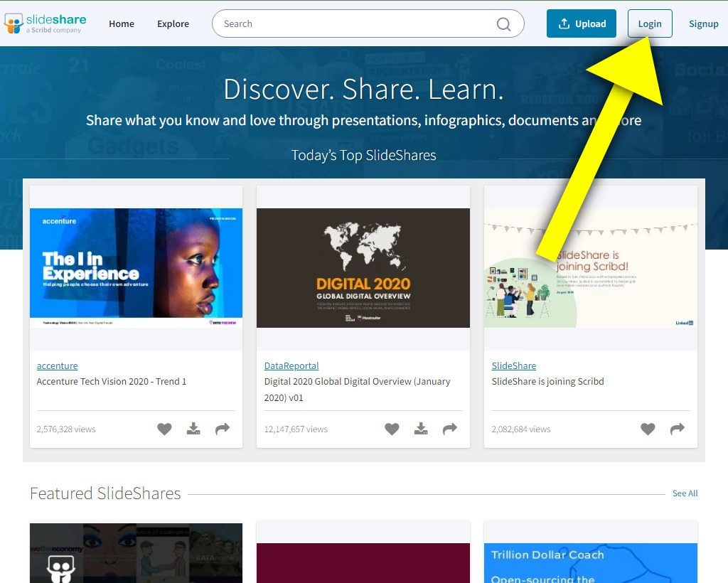Open the Home menu item
The image size is (728, 583).
[x=122, y=23]
